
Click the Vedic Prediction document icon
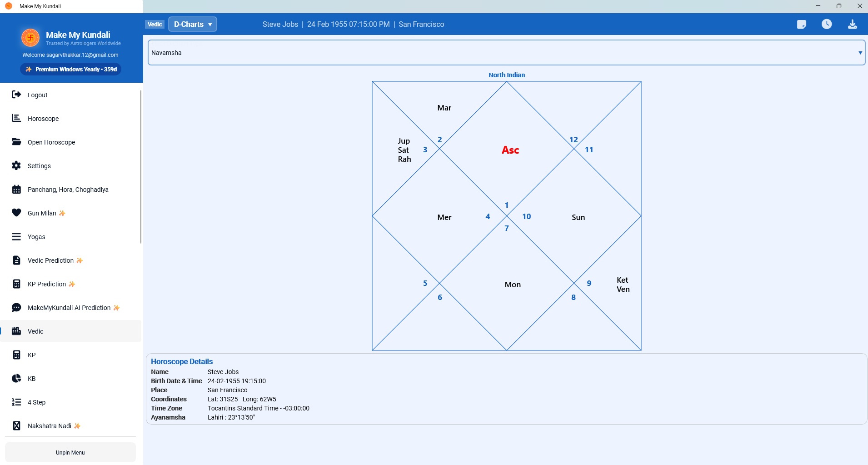coord(16,260)
